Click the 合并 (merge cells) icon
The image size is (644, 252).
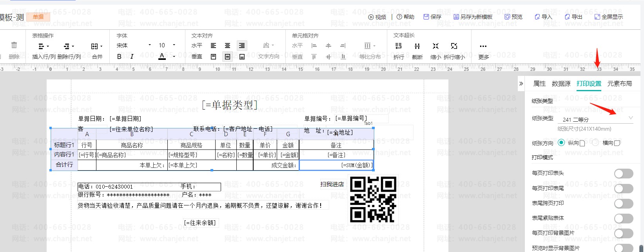[96, 46]
